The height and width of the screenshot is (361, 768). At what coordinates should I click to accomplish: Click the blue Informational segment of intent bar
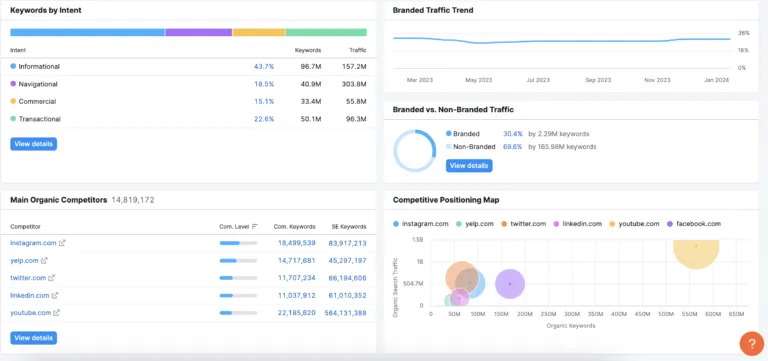tap(88, 32)
